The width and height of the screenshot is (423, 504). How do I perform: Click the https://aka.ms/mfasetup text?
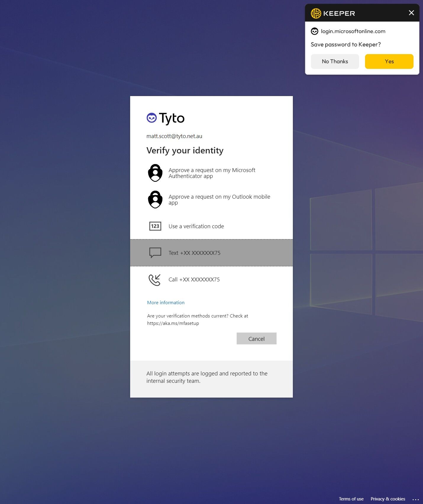coord(173,323)
